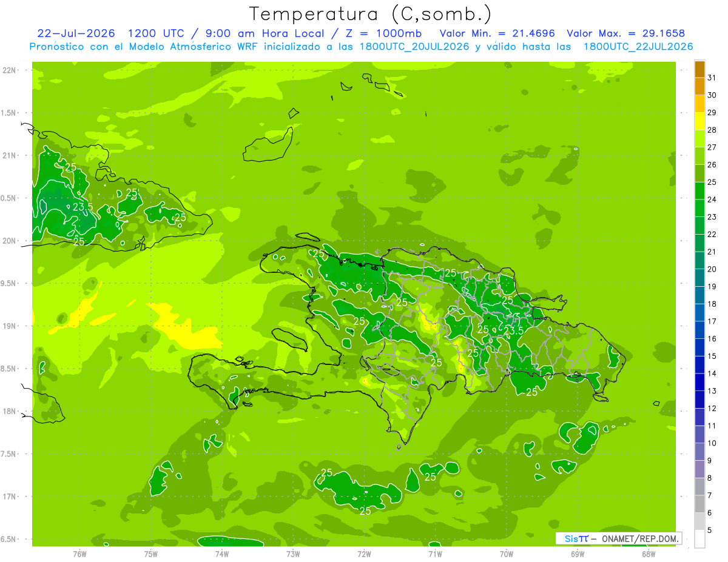The height and width of the screenshot is (562, 728).
Task: Click the title "Temperatura (C,somb.)"
Action: coord(371,14)
